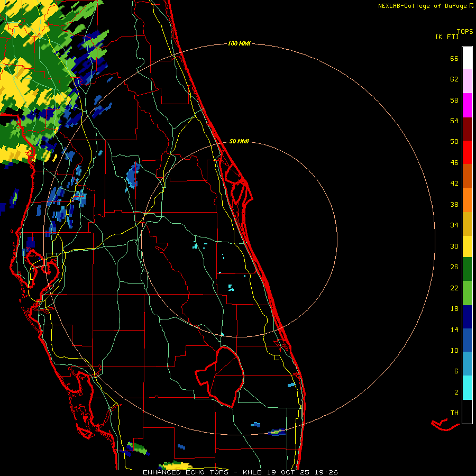Image resolution: width=476 pixels, height=476 pixels.
Task: Click the gold 34 kft legend color
Action: [x=467, y=224]
